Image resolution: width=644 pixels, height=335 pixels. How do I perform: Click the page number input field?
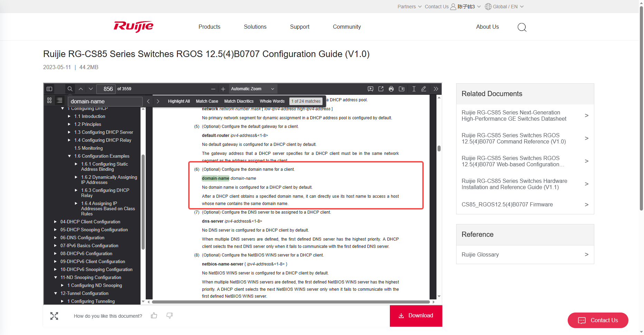click(106, 89)
